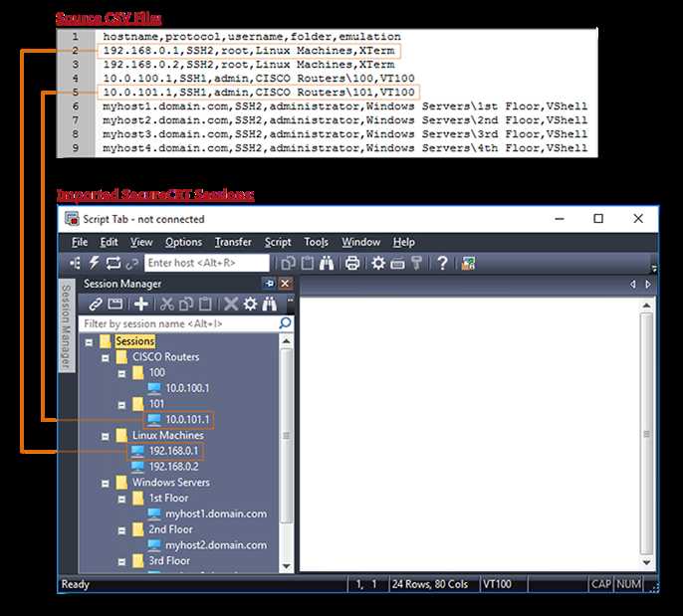683x616 pixels.
Task: Select the 192.168.0.1 session
Action: point(173,451)
